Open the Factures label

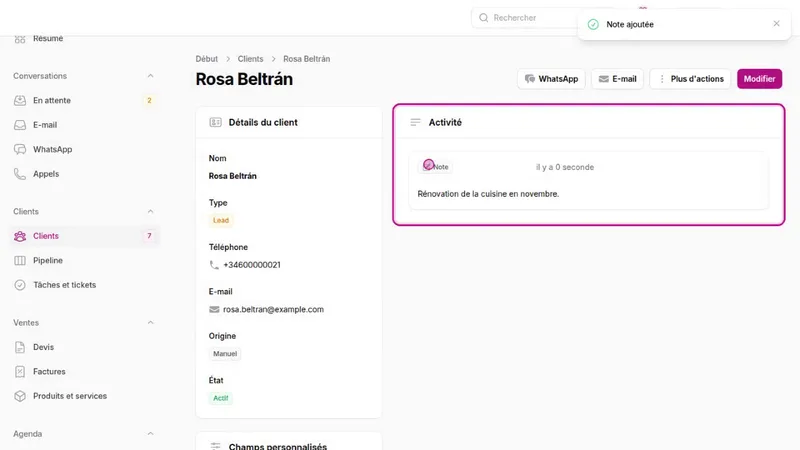click(49, 372)
